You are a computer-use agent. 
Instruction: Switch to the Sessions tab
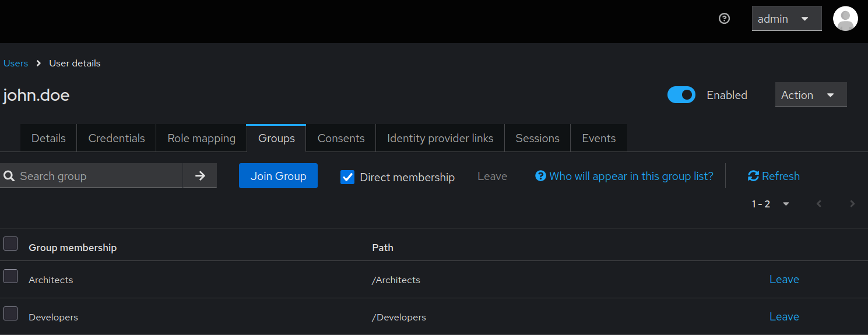pyautogui.click(x=537, y=138)
